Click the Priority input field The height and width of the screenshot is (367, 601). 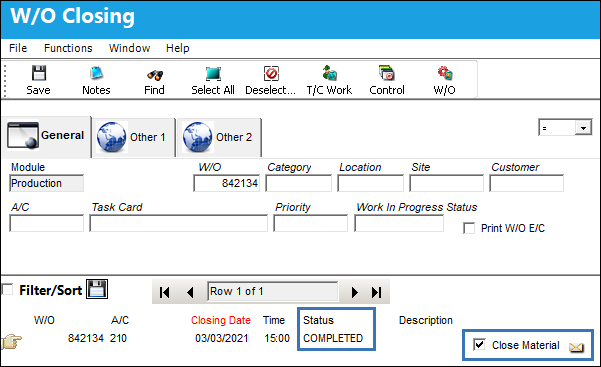pyautogui.click(x=310, y=223)
